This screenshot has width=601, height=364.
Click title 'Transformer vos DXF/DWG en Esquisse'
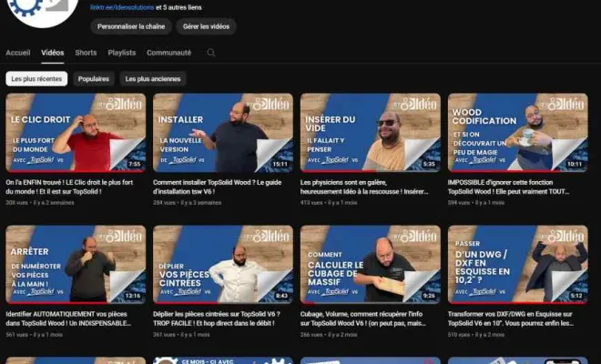click(x=511, y=318)
